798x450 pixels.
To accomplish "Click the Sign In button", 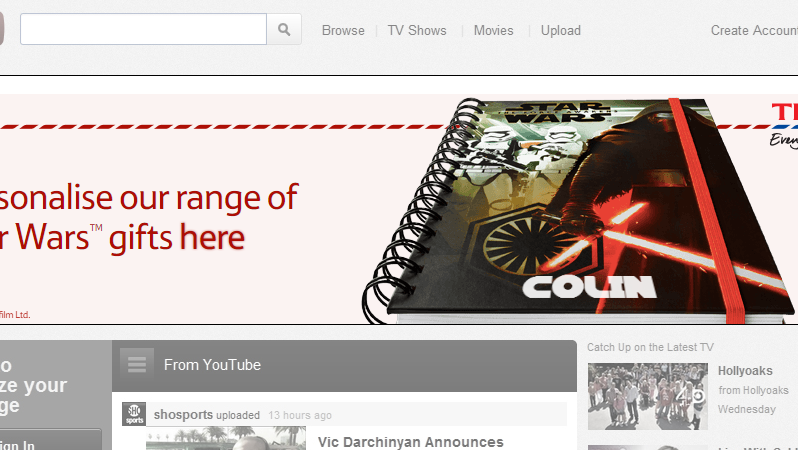I will point(51,440).
